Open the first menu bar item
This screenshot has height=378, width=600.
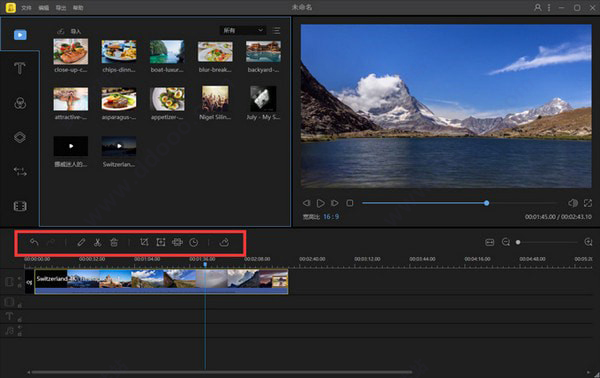click(x=26, y=8)
